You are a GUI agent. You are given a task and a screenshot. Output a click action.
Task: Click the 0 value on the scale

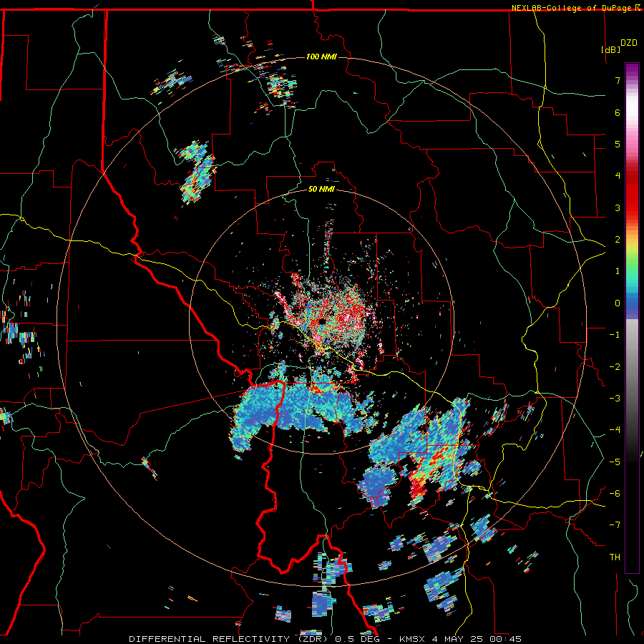tap(618, 303)
